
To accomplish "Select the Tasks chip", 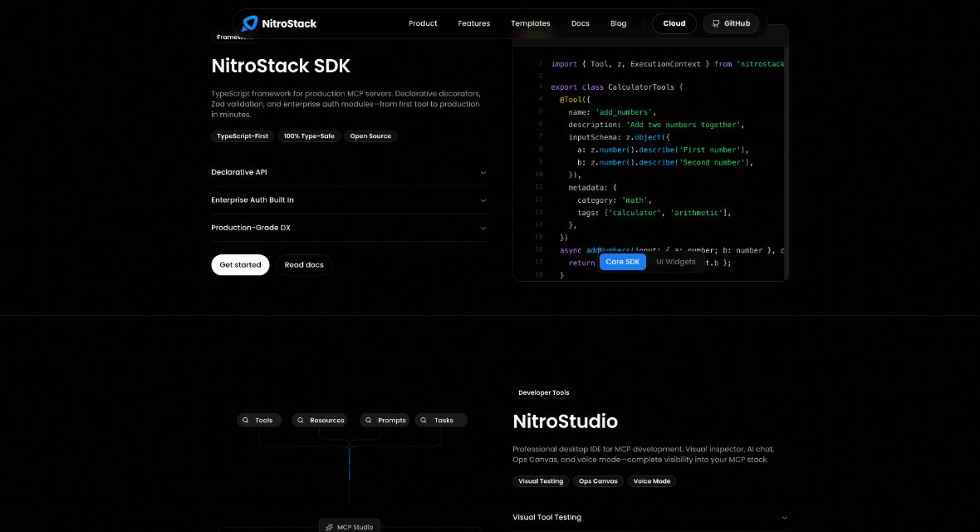I will pos(441,420).
